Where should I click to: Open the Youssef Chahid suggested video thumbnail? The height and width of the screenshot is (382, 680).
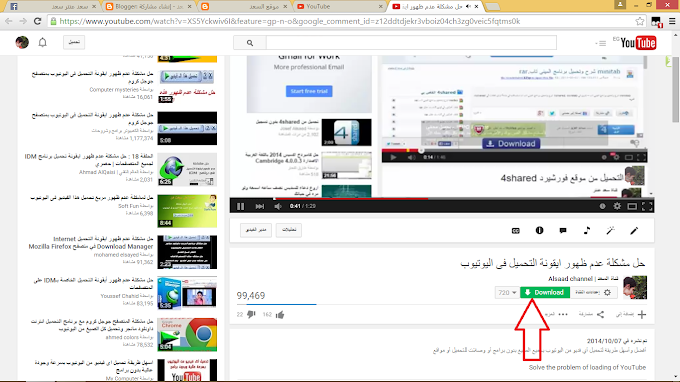[187, 294]
